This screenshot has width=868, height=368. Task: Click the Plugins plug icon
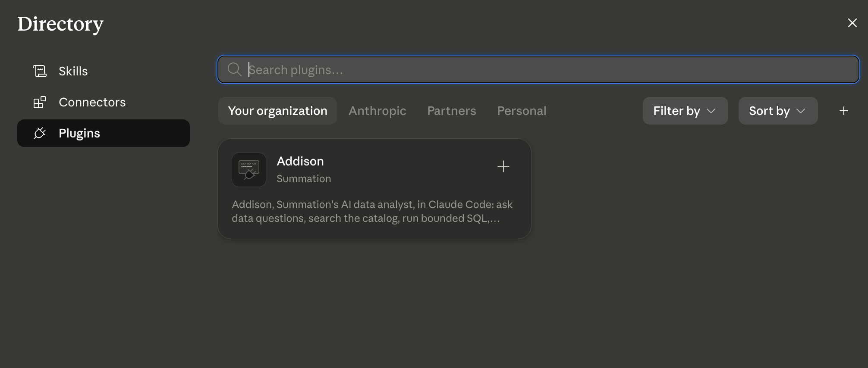click(40, 133)
